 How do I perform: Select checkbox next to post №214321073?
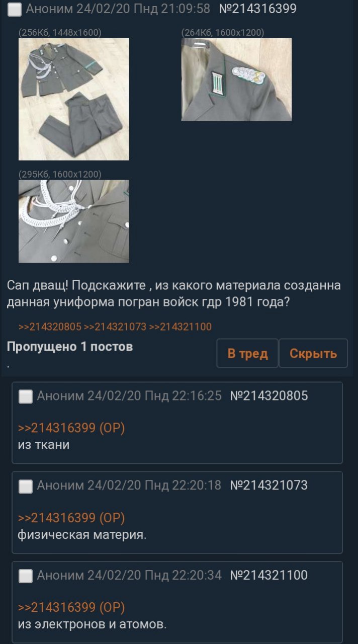[26, 486]
